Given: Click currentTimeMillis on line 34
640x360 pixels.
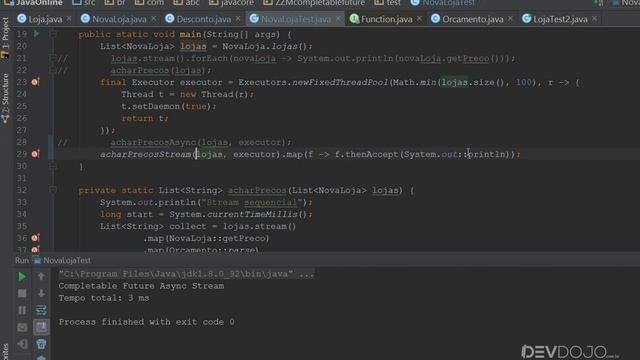Looking at the screenshot, I should pos(252,214).
